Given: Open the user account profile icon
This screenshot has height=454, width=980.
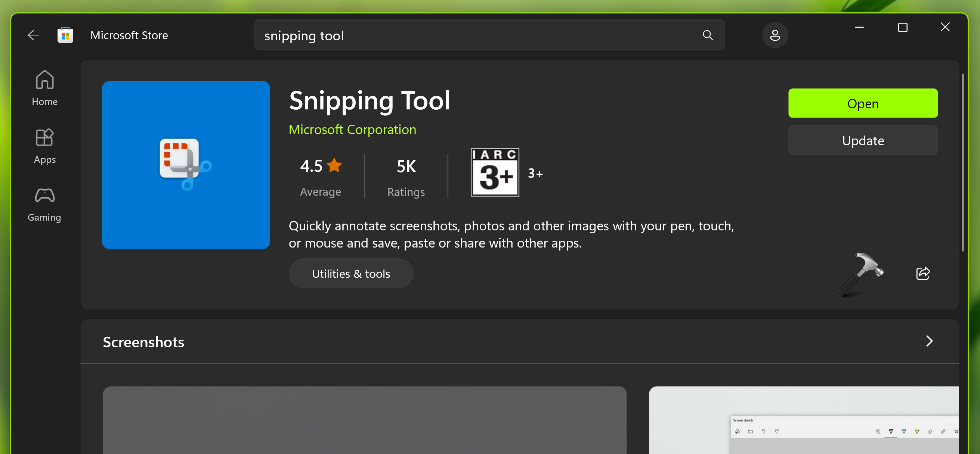Looking at the screenshot, I should point(775,35).
